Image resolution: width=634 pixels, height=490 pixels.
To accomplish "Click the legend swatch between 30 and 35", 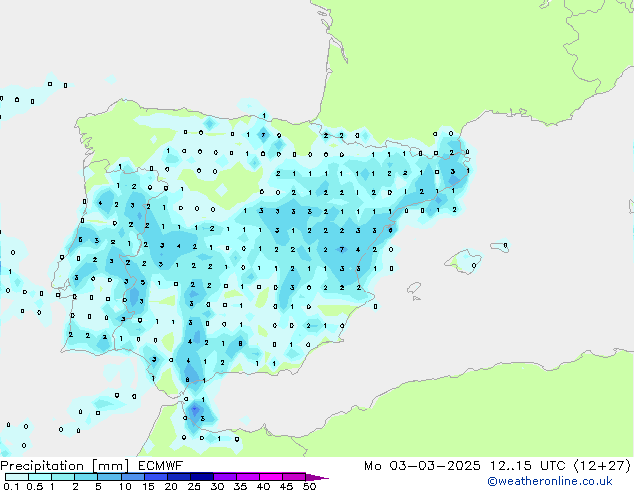I will coord(225,477).
